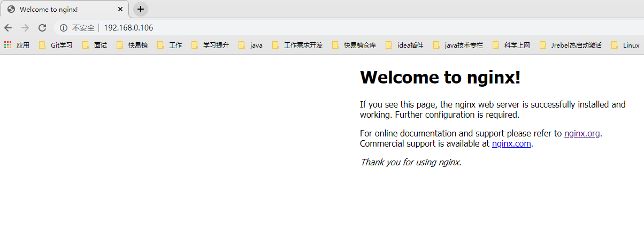Click the browser forward arrow
The width and height of the screenshot is (644, 244).
pyautogui.click(x=25, y=28)
